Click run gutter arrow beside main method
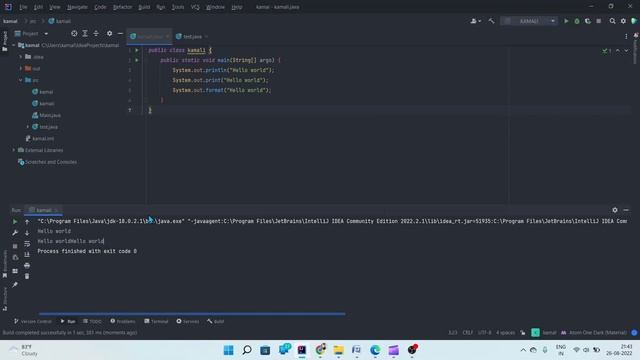 (137, 60)
